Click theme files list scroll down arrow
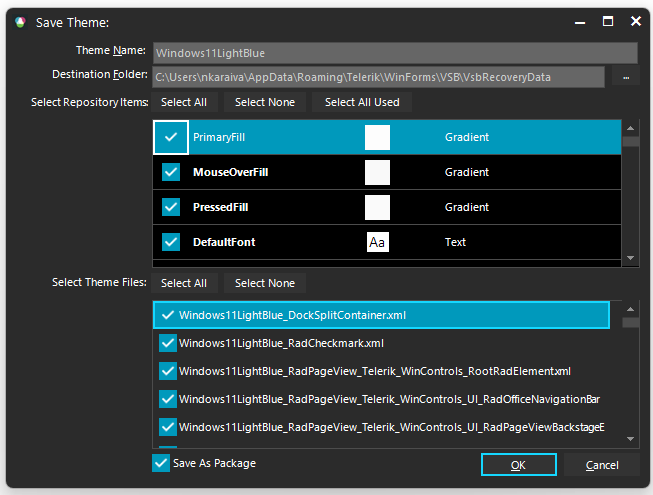 (631, 439)
